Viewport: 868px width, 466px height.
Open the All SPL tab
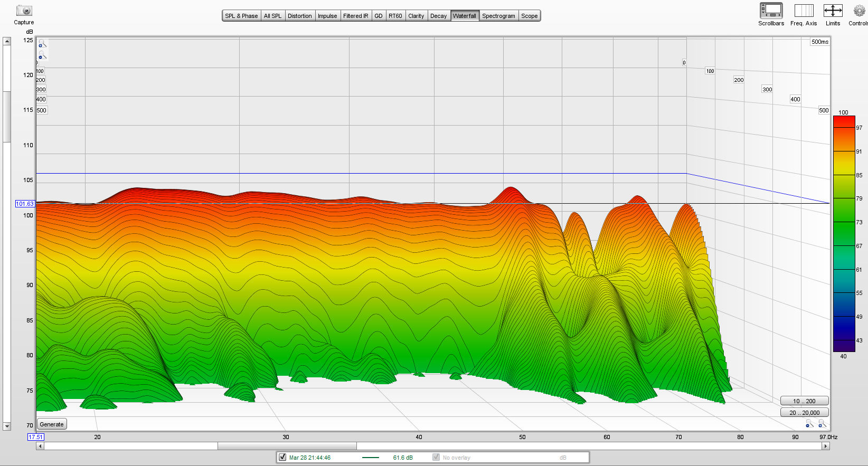(x=272, y=16)
